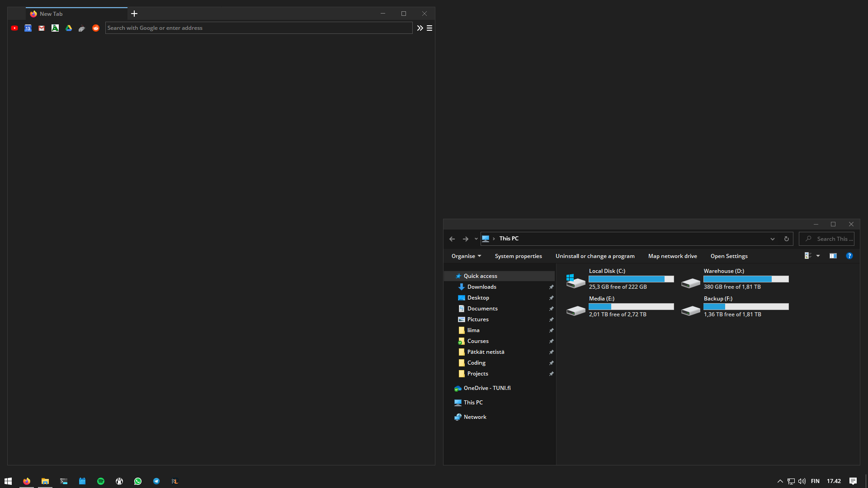Screen dimensions: 868x488
Task: Select the New Tab tab
Action: (x=77, y=14)
